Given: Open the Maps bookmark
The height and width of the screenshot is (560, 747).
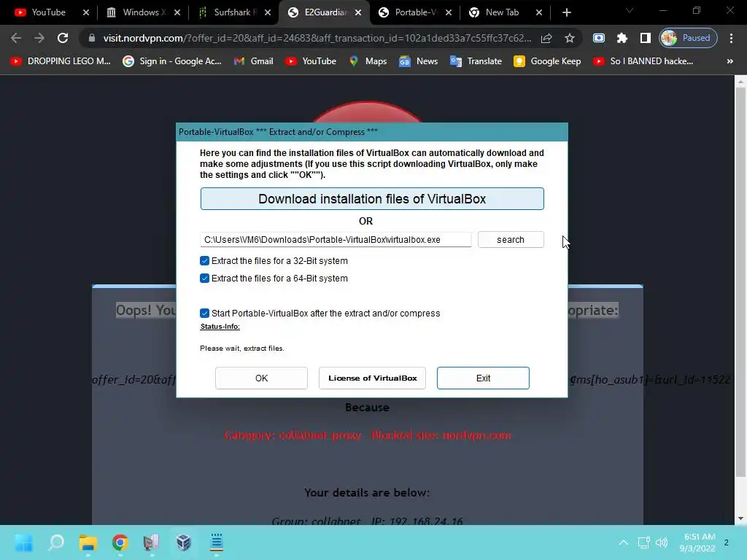Looking at the screenshot, I should pos(368,61).
